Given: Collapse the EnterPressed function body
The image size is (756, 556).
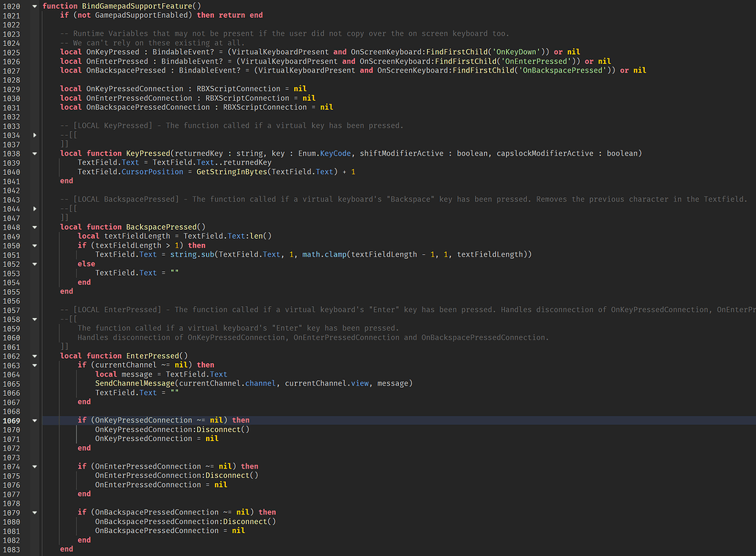Looking at the screenshot, I should 33,355.
